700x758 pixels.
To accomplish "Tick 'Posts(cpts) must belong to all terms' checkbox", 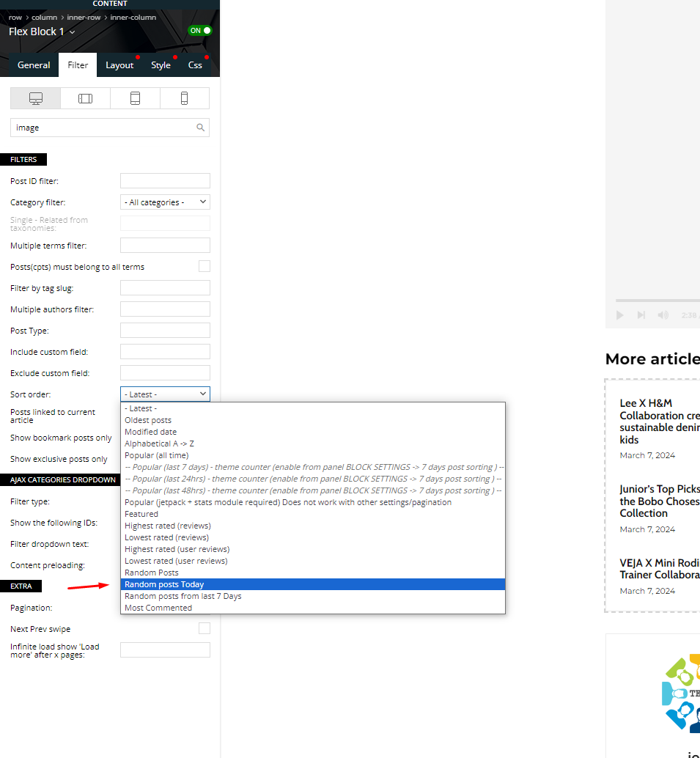I will [x=205, y=266].
